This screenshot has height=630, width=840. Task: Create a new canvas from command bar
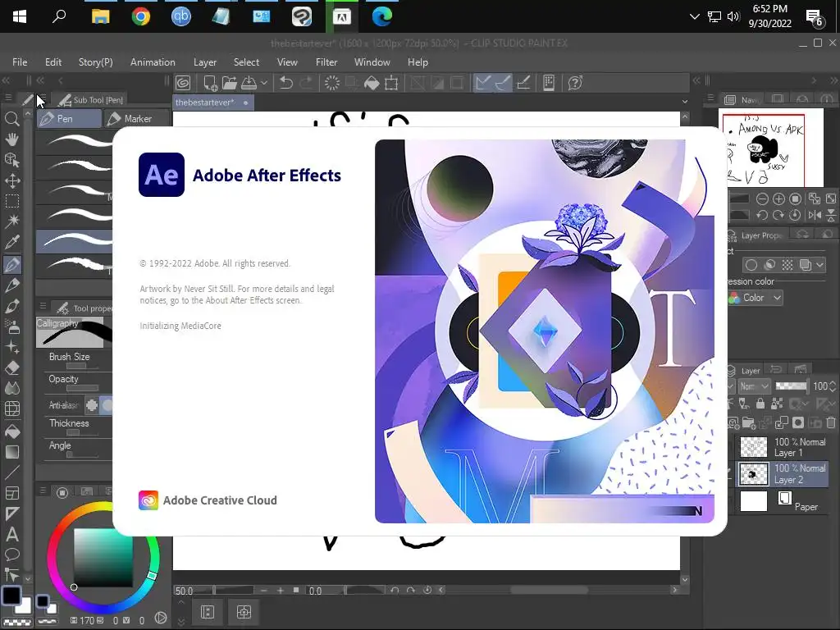[210, 83]
